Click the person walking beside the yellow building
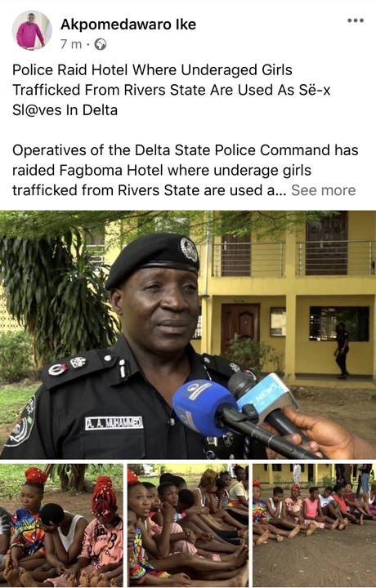Viewport: 376px width, 588px height. 342,350
